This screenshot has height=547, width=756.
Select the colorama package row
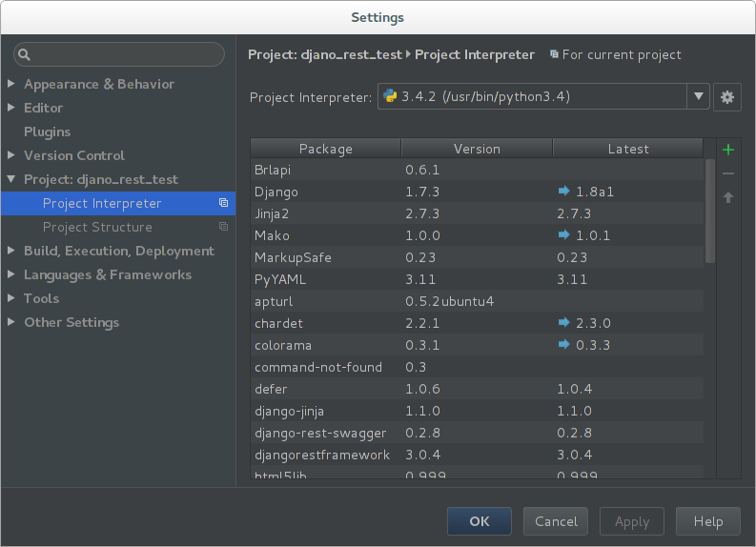click(x=477, y=345)
